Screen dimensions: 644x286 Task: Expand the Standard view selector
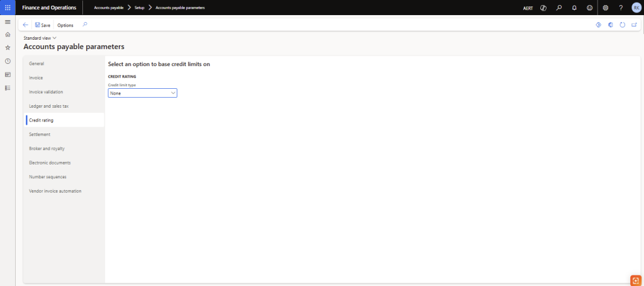[x=40, y=38]
